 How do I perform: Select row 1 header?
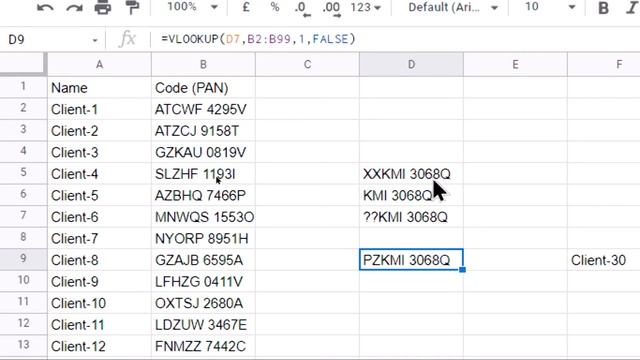click(23, 87)
